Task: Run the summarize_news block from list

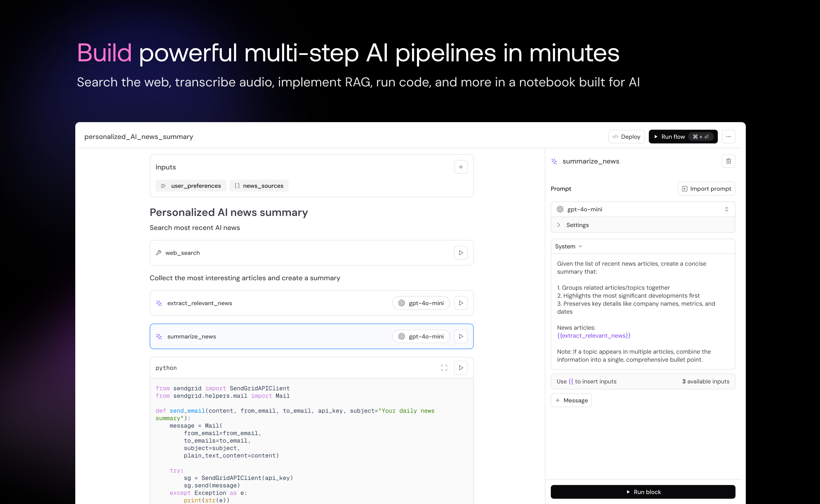Action: pos(461,336)
